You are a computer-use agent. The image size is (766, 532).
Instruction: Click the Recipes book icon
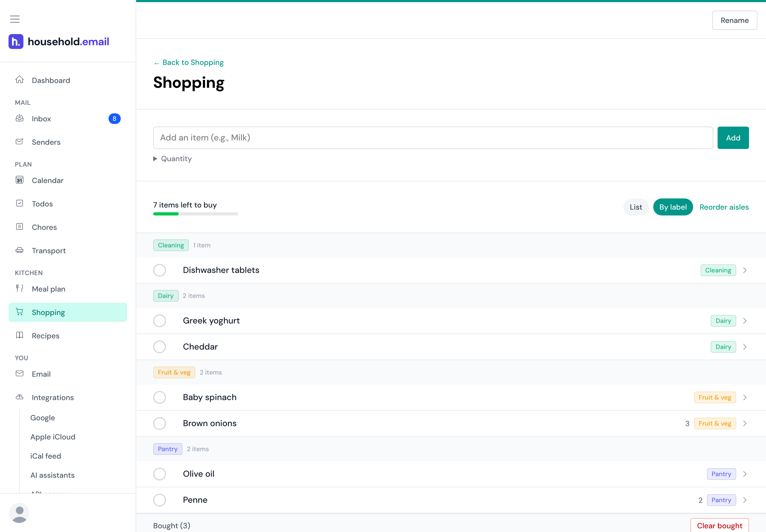click(x=20, y=335)
